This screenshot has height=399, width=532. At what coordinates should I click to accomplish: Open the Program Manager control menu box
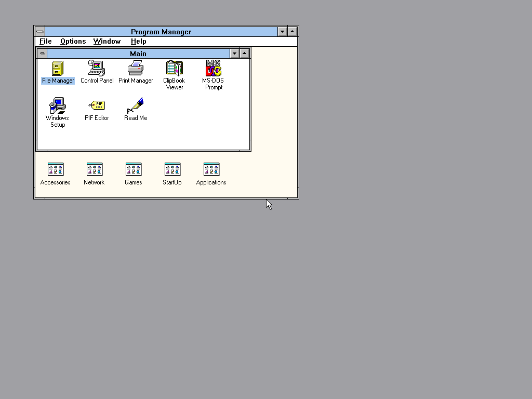click(40, 32)
